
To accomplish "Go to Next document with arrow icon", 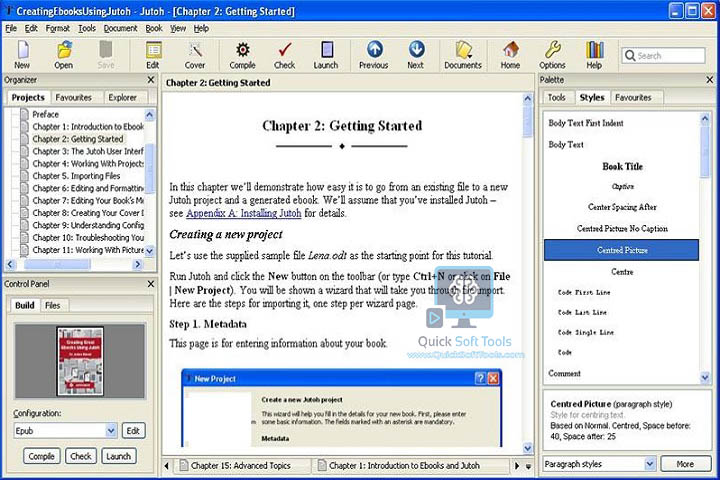I will tap(416, 55).
